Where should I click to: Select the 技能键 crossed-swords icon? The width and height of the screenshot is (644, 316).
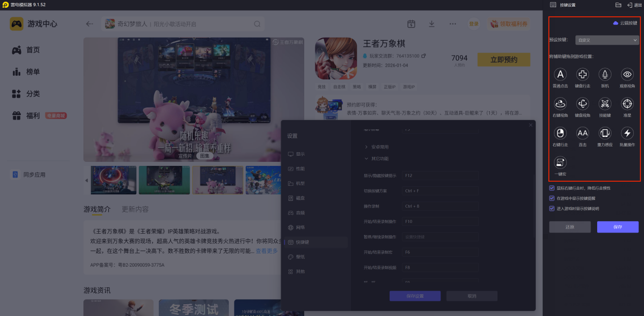click(605, 104)
